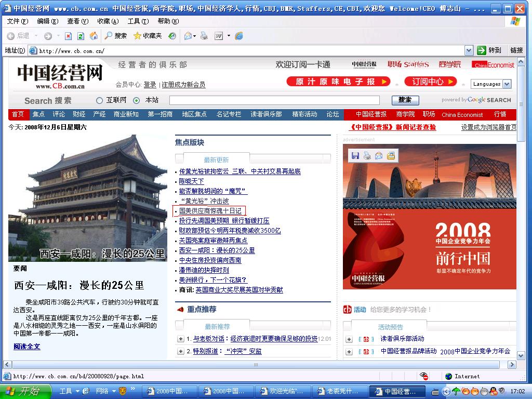Click into the site search text field
532x399 pixels.
click(274, 100)
